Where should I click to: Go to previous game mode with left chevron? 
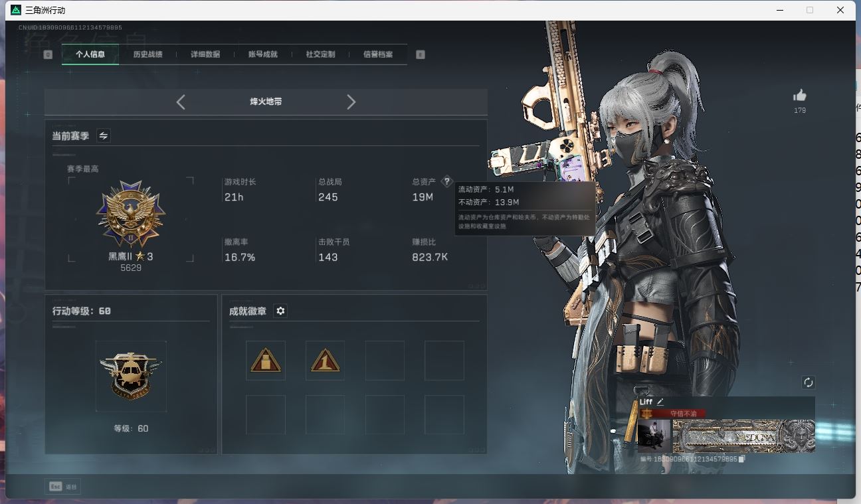[181, 102]
